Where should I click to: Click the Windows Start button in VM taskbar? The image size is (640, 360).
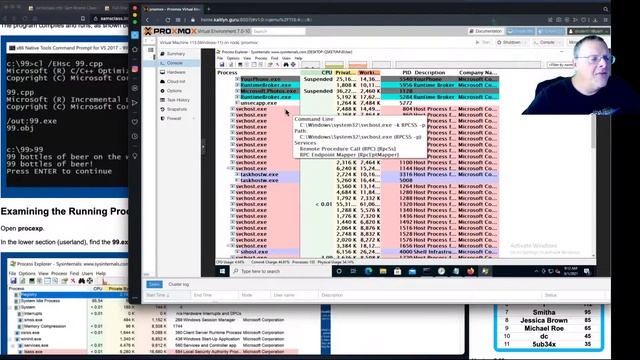coord(222,271)
